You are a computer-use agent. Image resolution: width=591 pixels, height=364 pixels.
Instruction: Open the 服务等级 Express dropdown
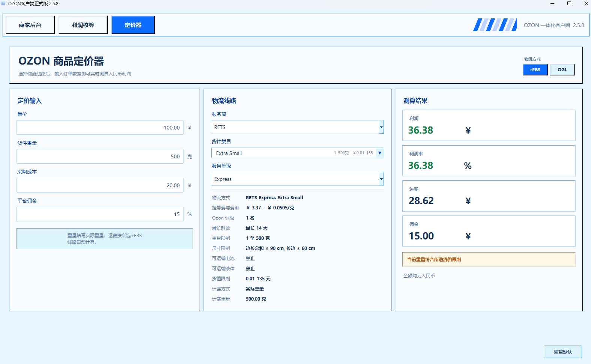pos(297,179)
